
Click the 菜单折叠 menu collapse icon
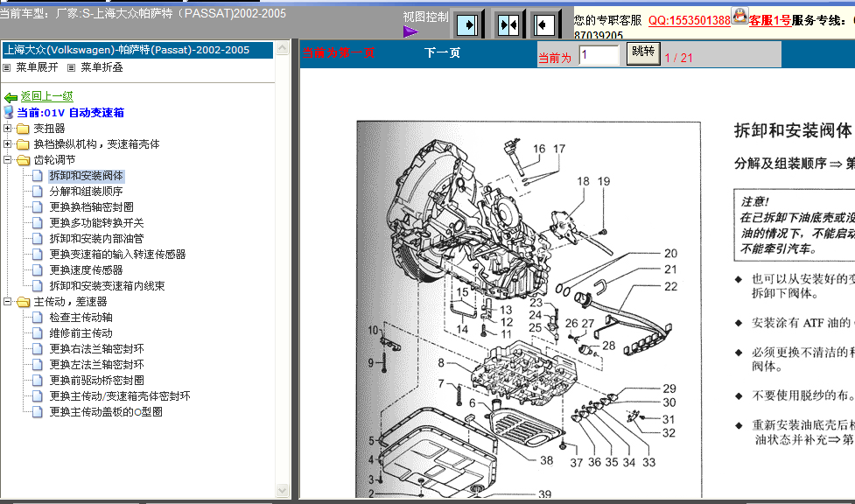pos(71,67)
